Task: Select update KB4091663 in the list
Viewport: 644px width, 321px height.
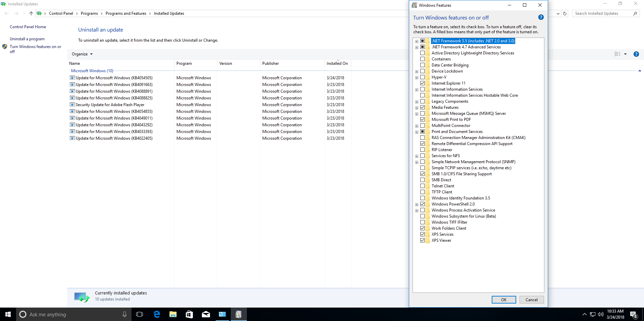Action: 114,85
